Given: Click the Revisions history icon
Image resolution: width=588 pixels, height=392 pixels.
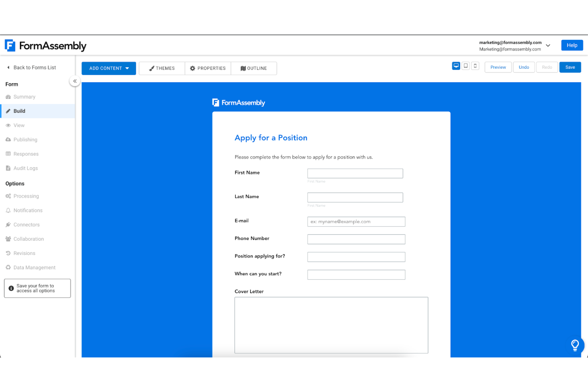Looking at the screenshot, I should [8, 253].
